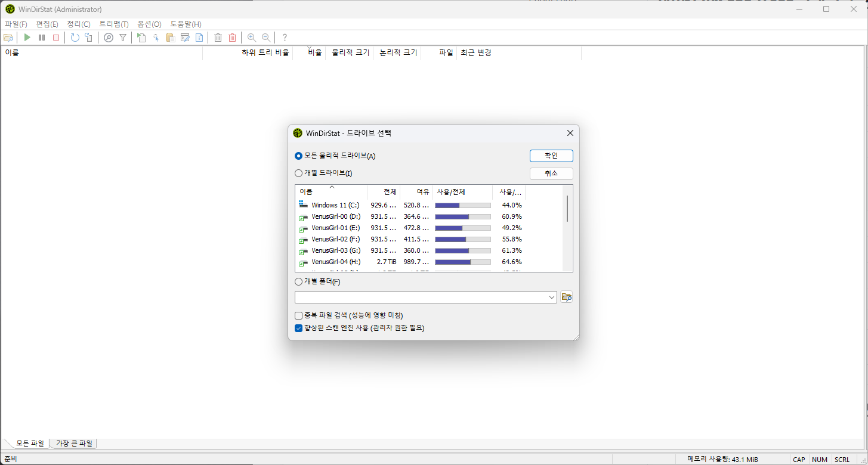Confirm drive selection with 확인 button

point(551,156)
